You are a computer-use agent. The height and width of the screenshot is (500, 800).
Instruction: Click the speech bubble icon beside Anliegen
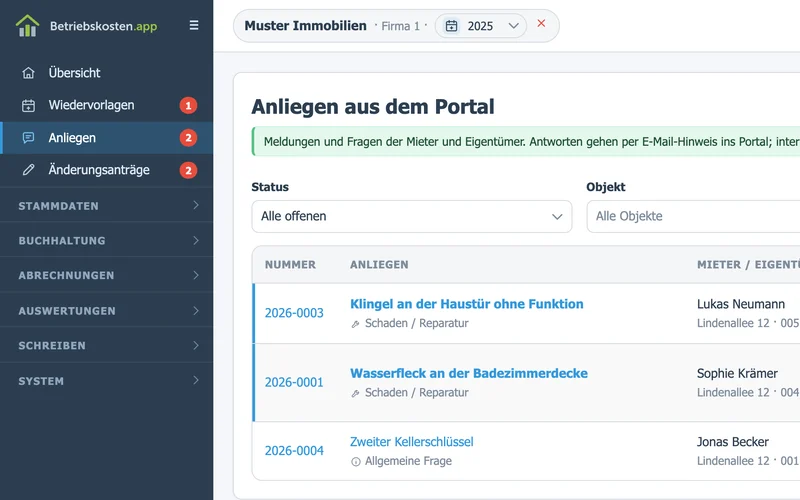tap(29, 138)
